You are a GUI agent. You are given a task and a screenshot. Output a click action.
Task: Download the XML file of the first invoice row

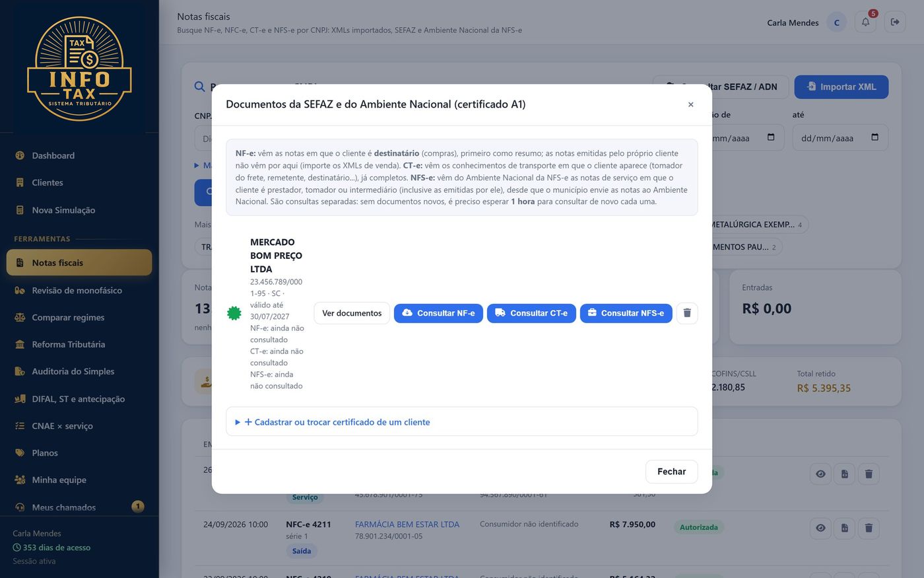[x=845, y=474]
